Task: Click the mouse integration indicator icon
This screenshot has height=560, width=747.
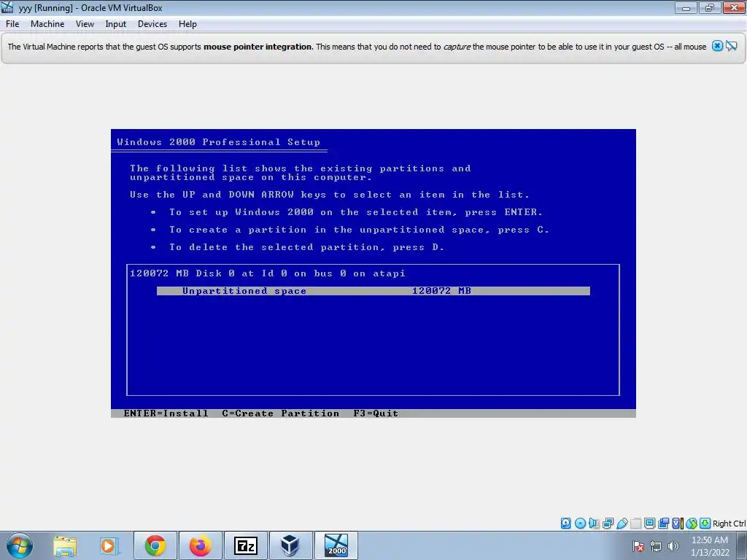Action: pos(692,524)
